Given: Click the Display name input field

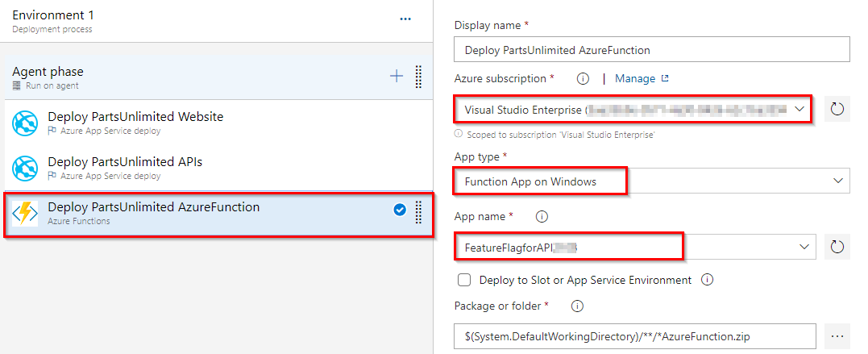Looking at the screenshot, I should pos(651,49).
